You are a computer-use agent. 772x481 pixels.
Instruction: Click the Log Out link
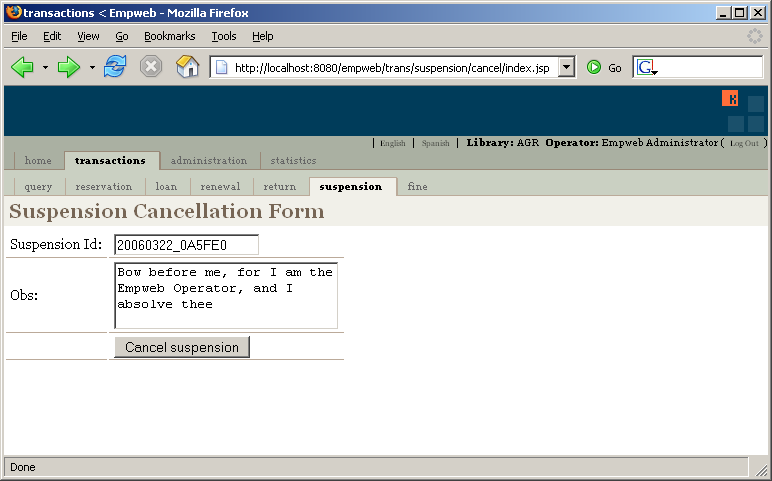point(744,143)
